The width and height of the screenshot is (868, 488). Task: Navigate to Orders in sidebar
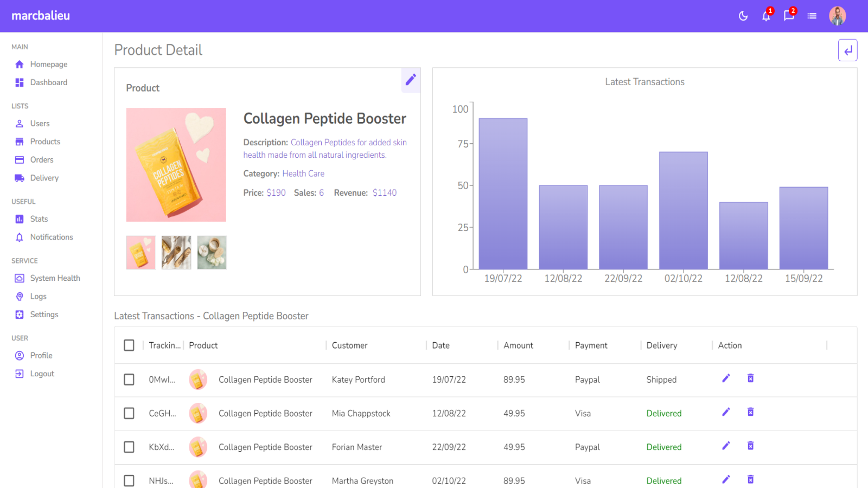tap(42, 160)
